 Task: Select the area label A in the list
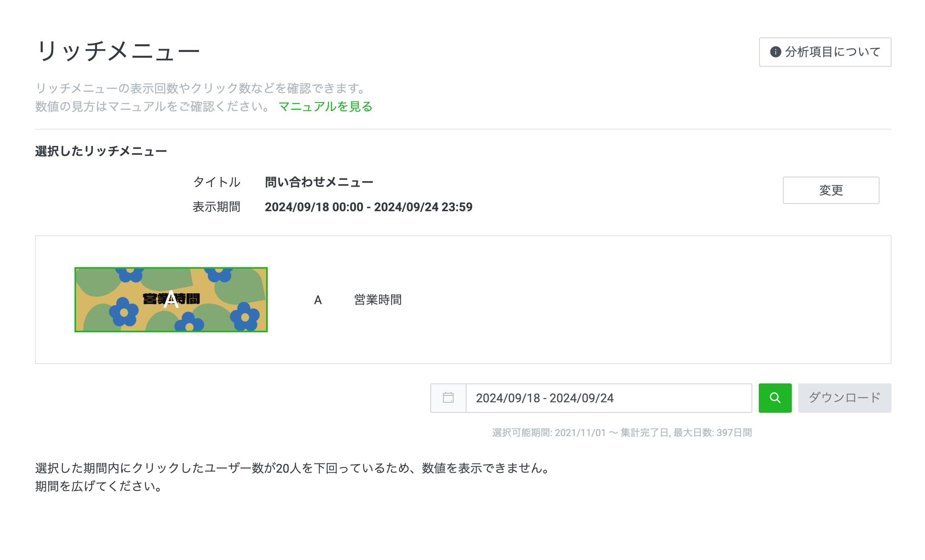tap(318, 300)
